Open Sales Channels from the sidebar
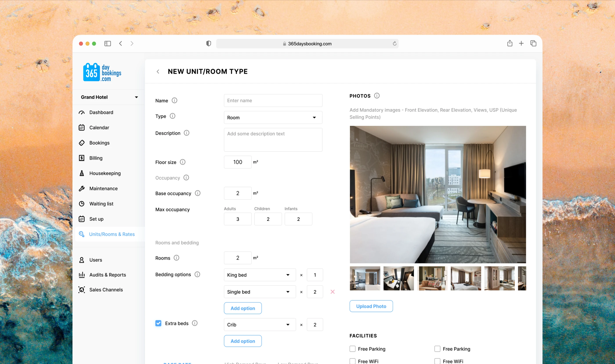Viewport: 615px width, 364px height. click(x=106, y=290)
